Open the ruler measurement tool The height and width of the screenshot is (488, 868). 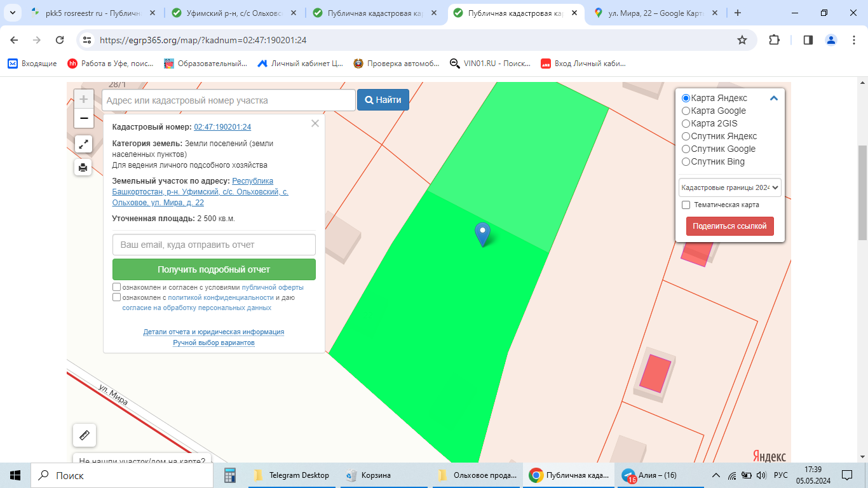[85, 435]
